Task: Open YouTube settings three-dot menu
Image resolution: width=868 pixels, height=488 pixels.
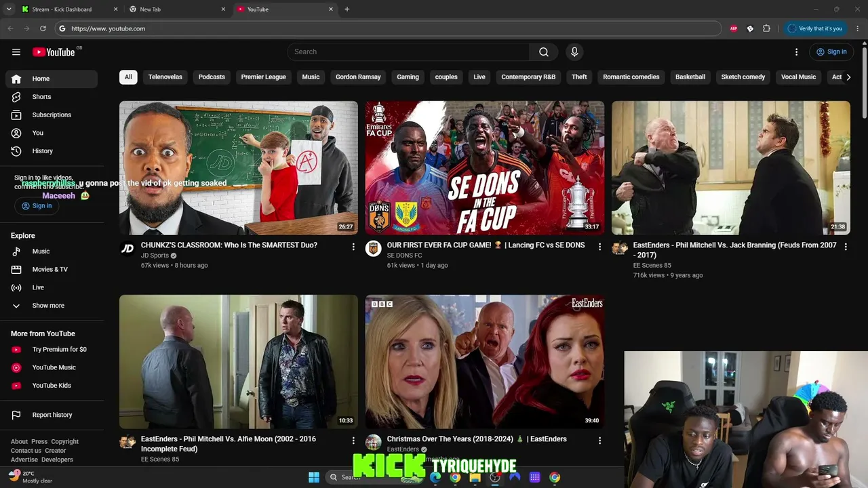Action: point(796,52)
